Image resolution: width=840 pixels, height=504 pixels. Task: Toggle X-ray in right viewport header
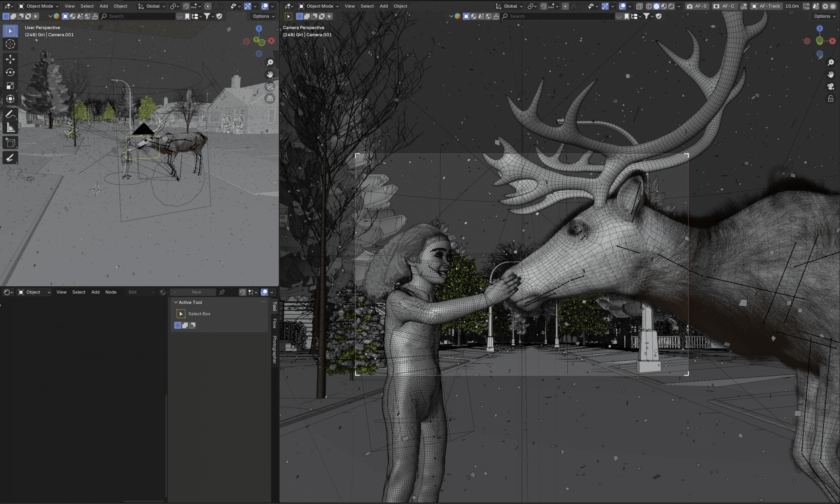tap(639, 6)
